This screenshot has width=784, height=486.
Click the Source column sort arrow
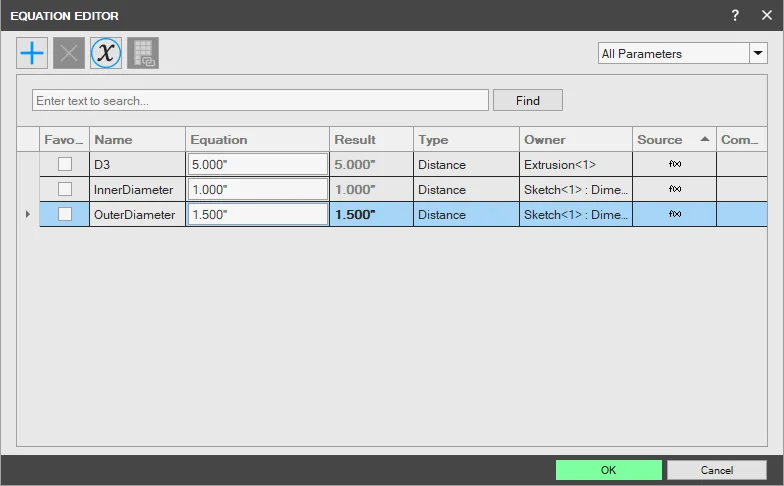click(x=705, y=139)
